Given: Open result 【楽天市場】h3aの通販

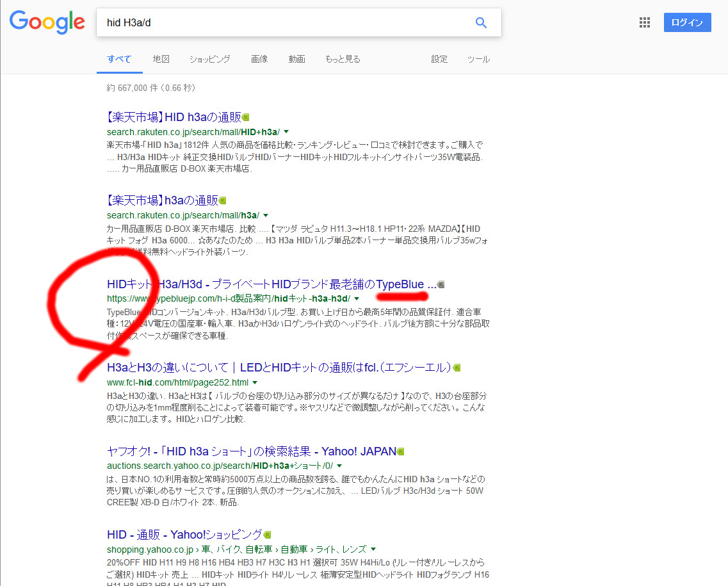Looking at the screenshot, I should click(x=163, y=200).
